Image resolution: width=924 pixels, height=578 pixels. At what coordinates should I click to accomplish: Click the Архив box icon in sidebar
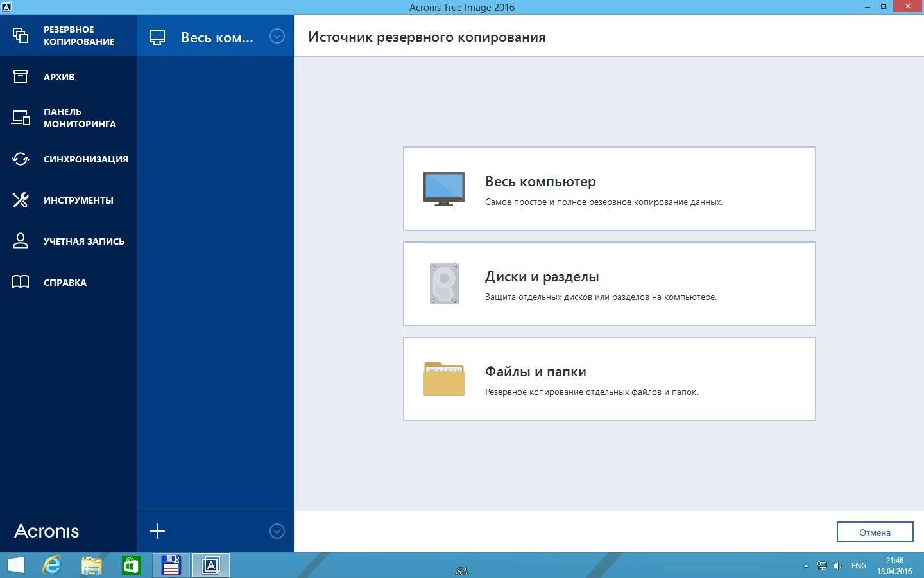(x=21, y=76)
